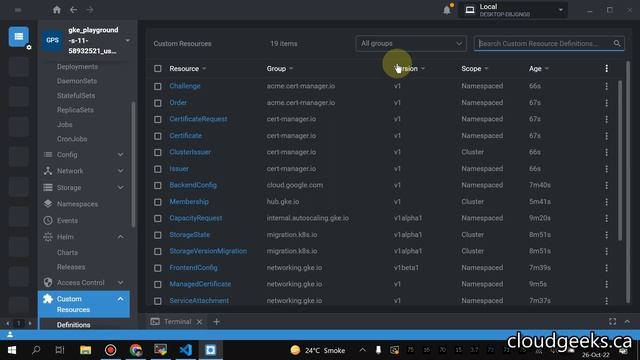Check the ServiceAttachment row checkbox
This screenshot has height=360, width=640.
tap(158, 301)
